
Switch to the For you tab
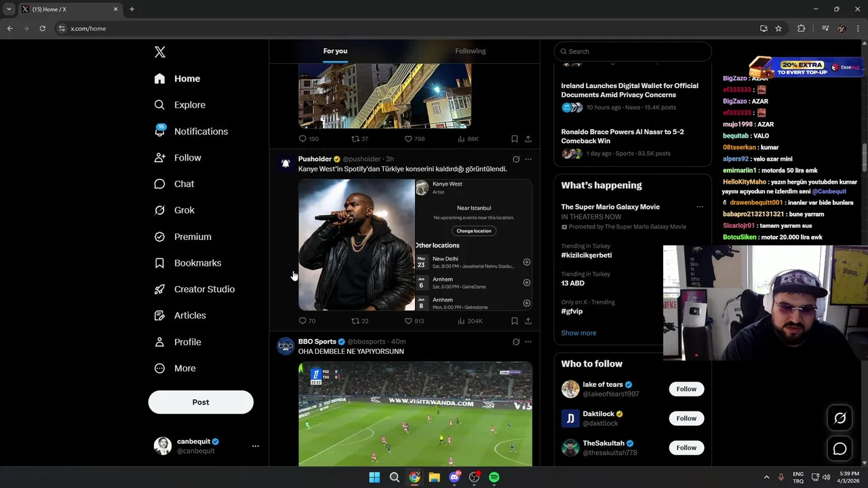(335, 51)
